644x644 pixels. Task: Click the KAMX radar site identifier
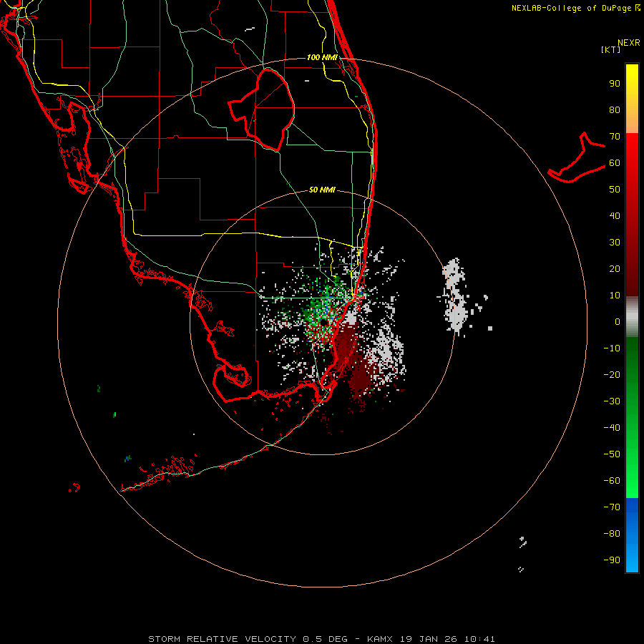pos(380,639)
